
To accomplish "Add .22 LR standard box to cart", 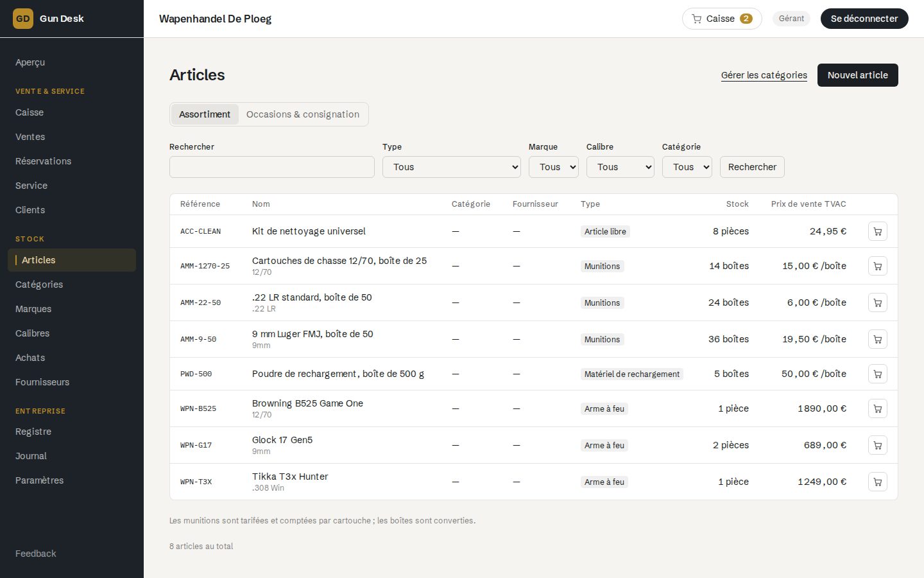I will [x=877, y=302].
